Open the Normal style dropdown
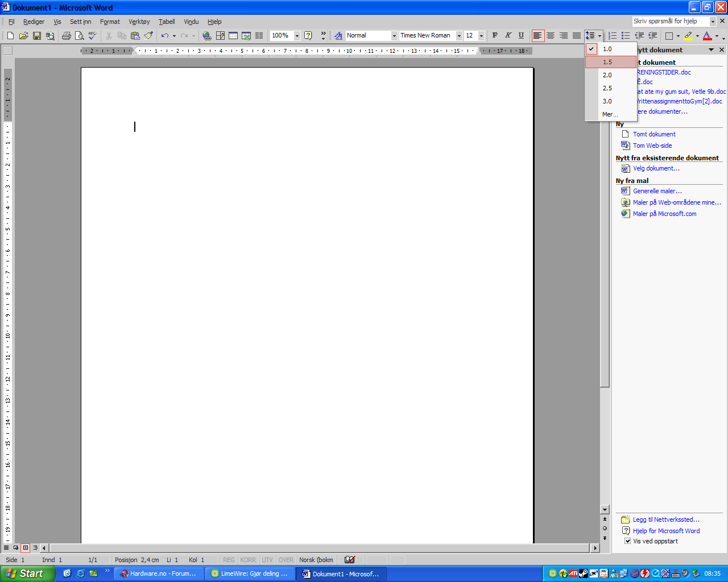The image size is (728, 582). pos(394,36)
